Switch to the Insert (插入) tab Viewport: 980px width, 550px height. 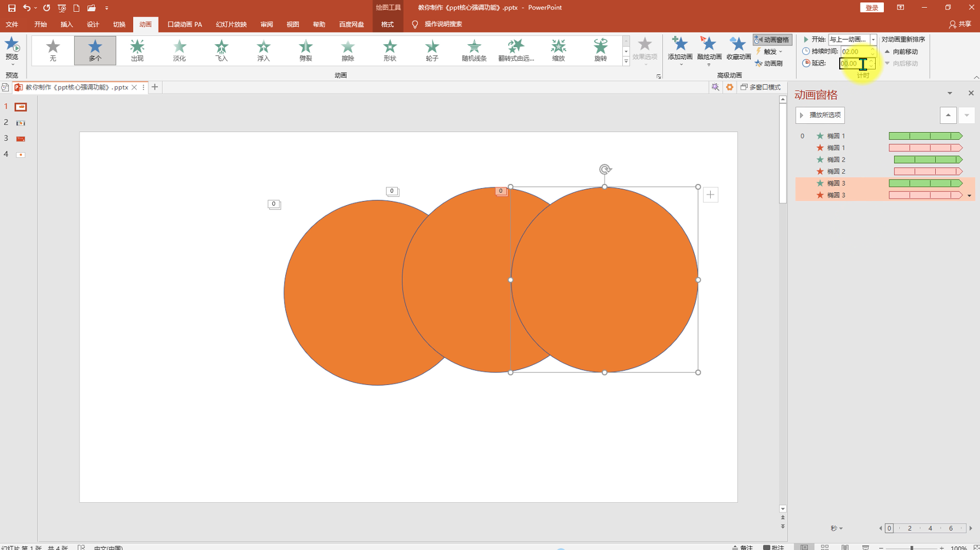[67, 24]
